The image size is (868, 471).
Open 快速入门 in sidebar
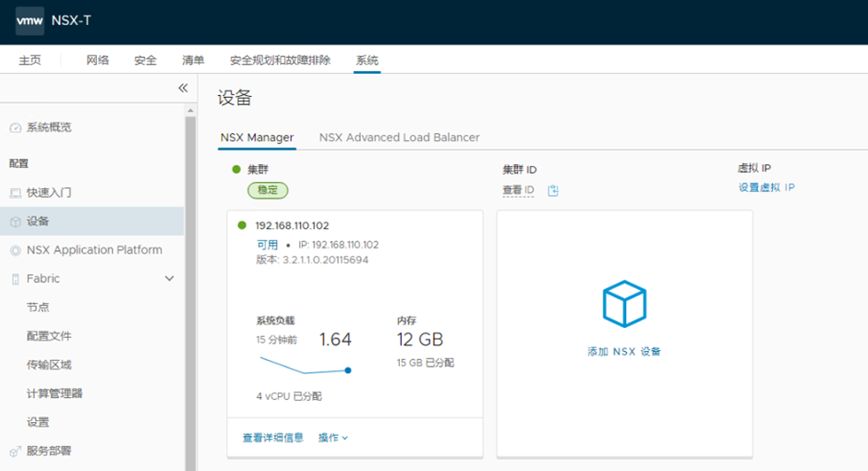point(49,193)
